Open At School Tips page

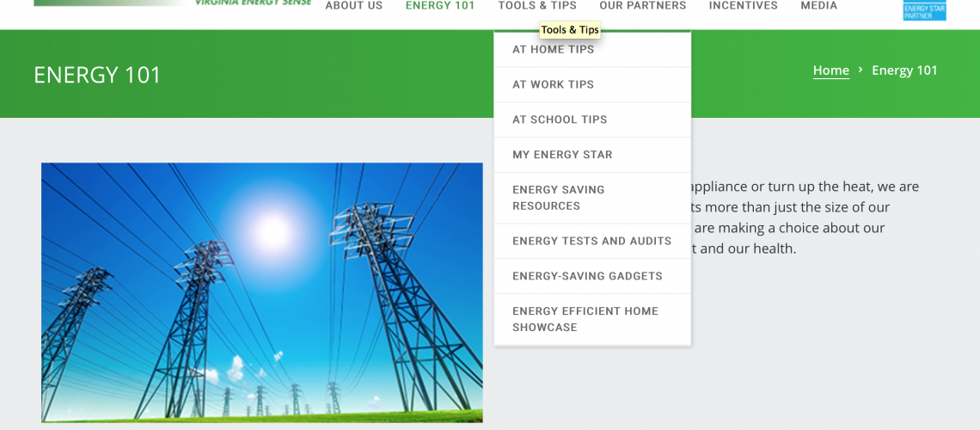click(x=560, y=120)
